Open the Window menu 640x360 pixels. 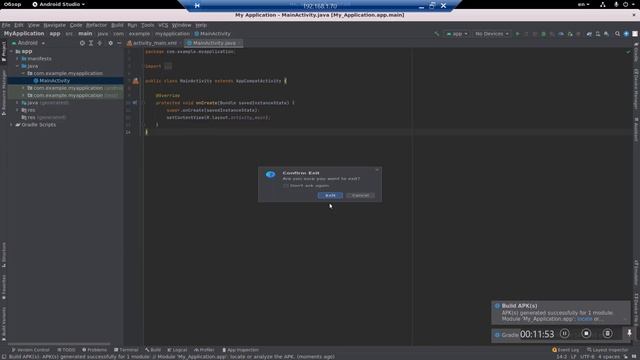[181, 25]
